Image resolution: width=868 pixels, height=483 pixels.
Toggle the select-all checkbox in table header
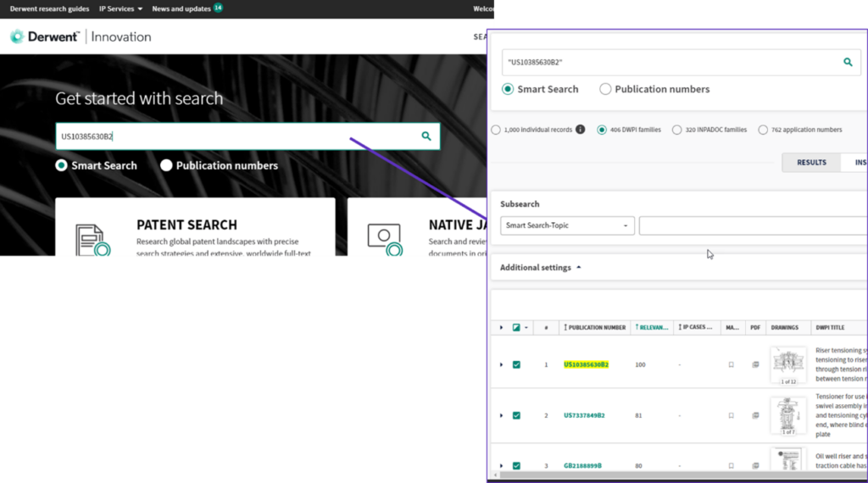(x=516, y=328)
